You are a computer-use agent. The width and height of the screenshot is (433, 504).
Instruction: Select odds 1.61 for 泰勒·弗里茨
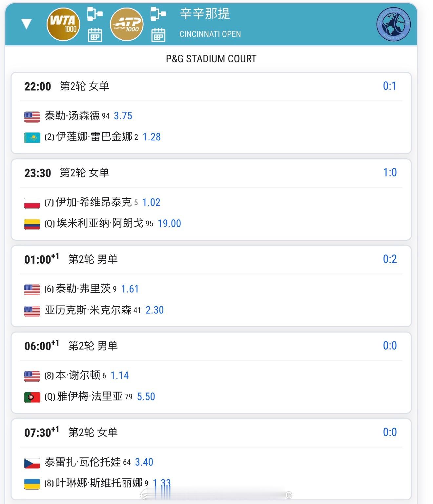[x=130, y=289]
